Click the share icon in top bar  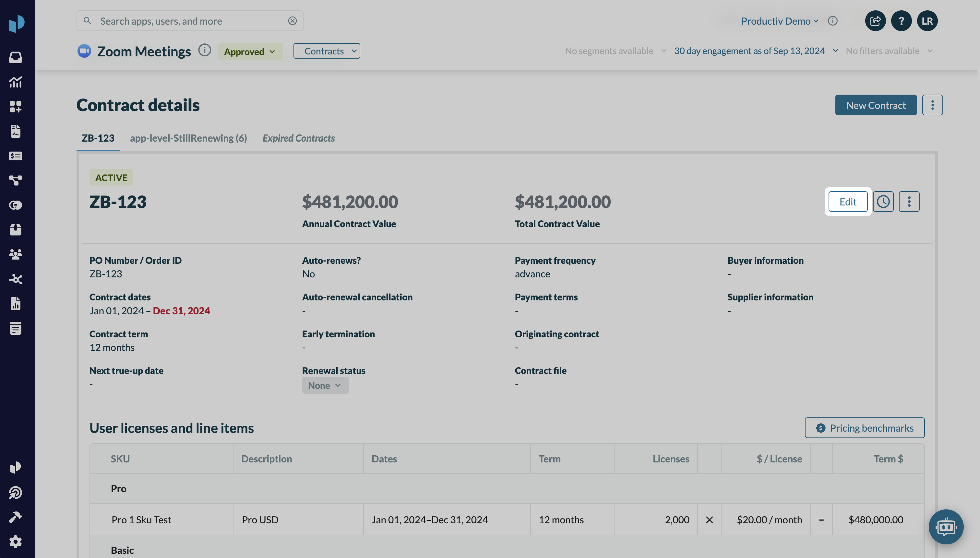click(x=875, y=21)
